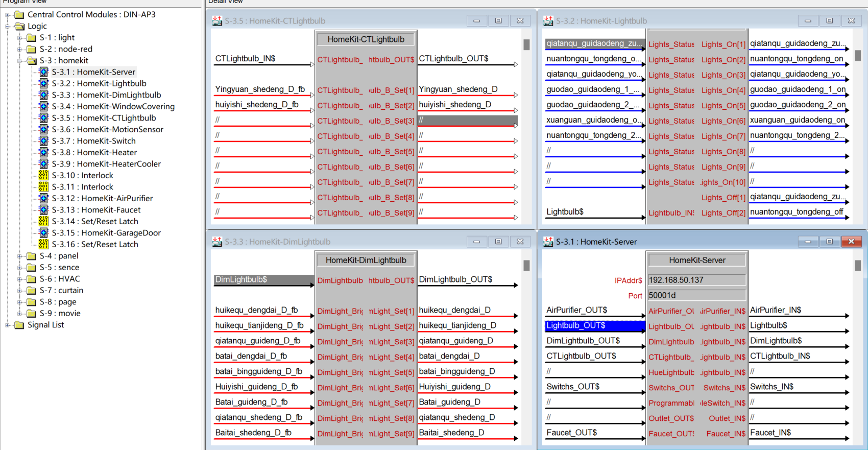Click the S-3.11 Interlock logic symbol icon

pyautogui.click(x=44, y=187)
